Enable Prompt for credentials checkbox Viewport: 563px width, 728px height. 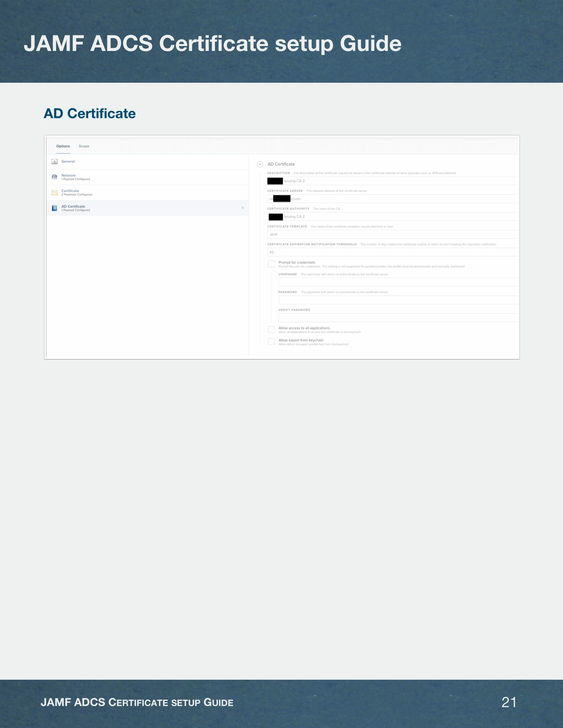coord(271,264)
